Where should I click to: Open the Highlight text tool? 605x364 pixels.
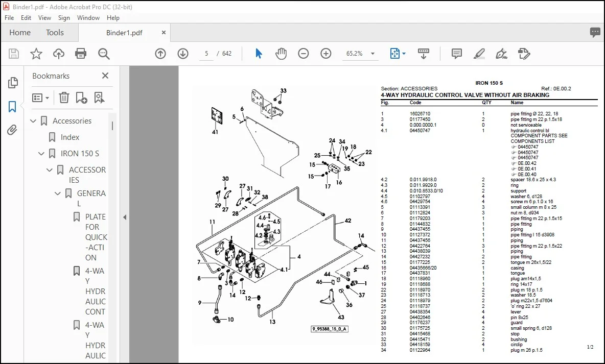[x=479, y=54]
